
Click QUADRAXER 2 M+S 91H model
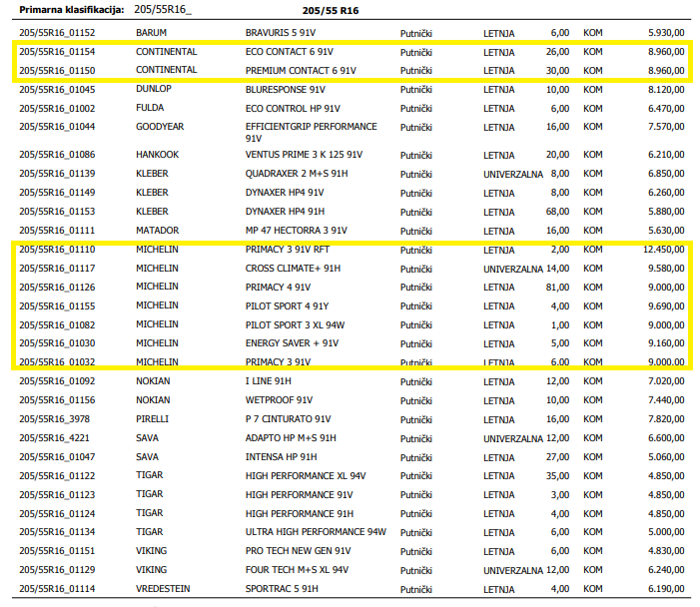pos(297,174)
